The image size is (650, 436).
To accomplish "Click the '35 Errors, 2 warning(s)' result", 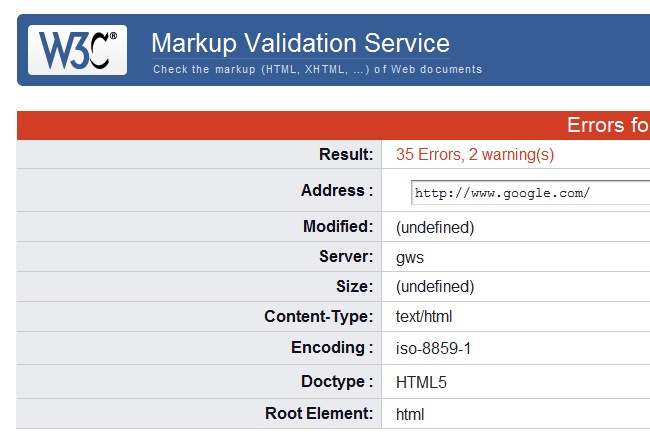I will pyautogui.click(x=474, y=155).
